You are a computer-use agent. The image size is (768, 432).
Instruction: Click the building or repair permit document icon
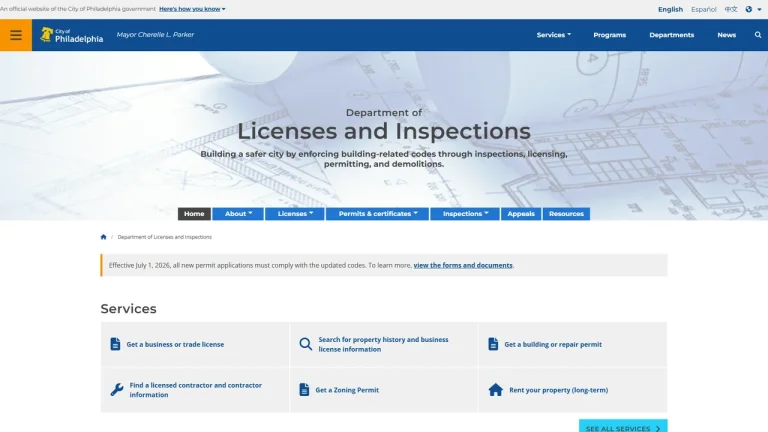tap(493, 344)
